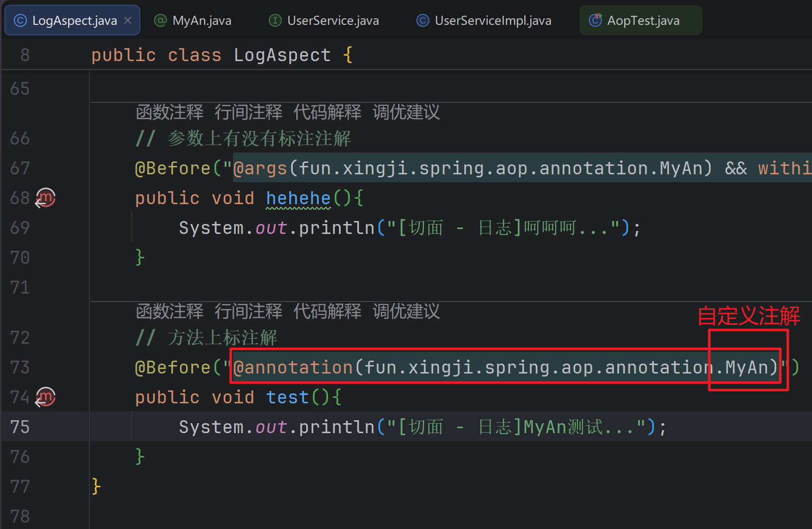Close the LogAspect.java tab
812x529 pixels.
tap(128, 21)
